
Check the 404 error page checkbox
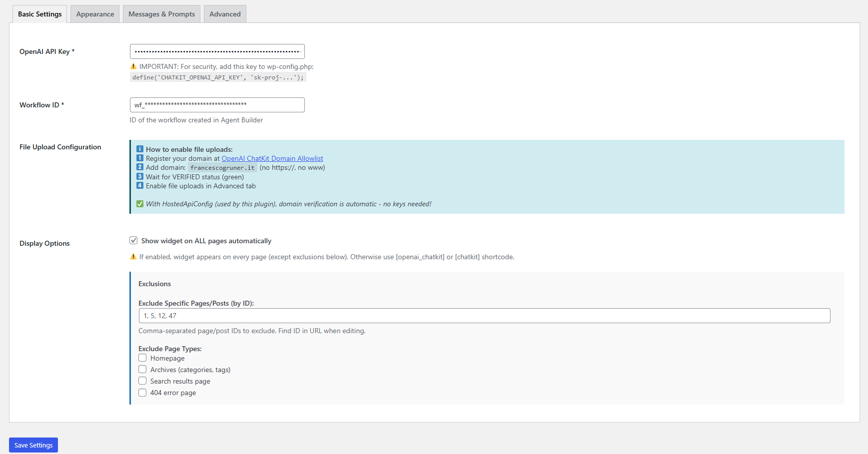point(142,392)
